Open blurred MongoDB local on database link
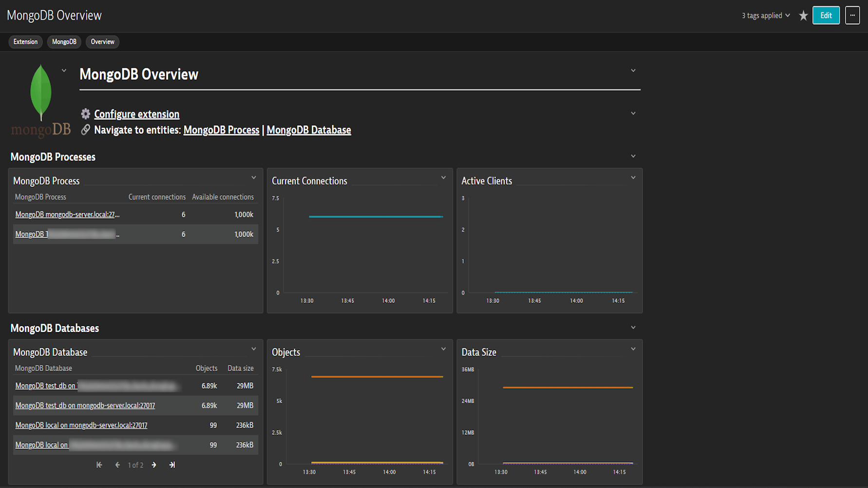The height and width of the screenshot is (488, 868). coord(95,445)
